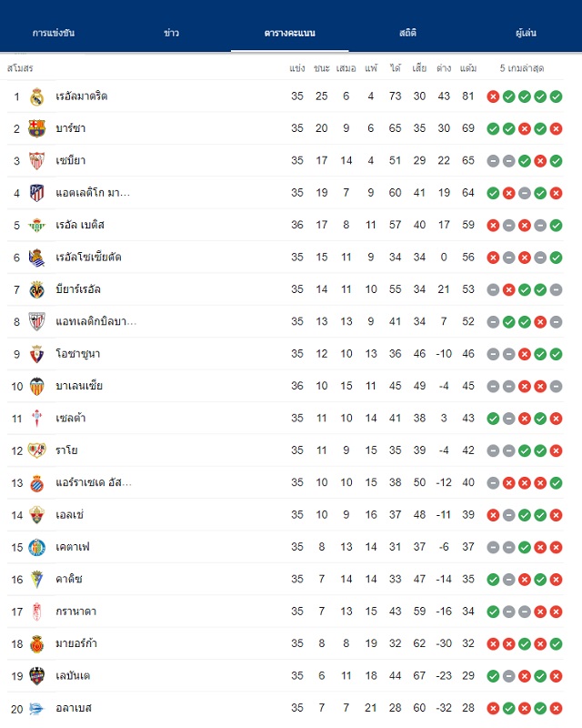Select the Valencia bat crest

36,386
